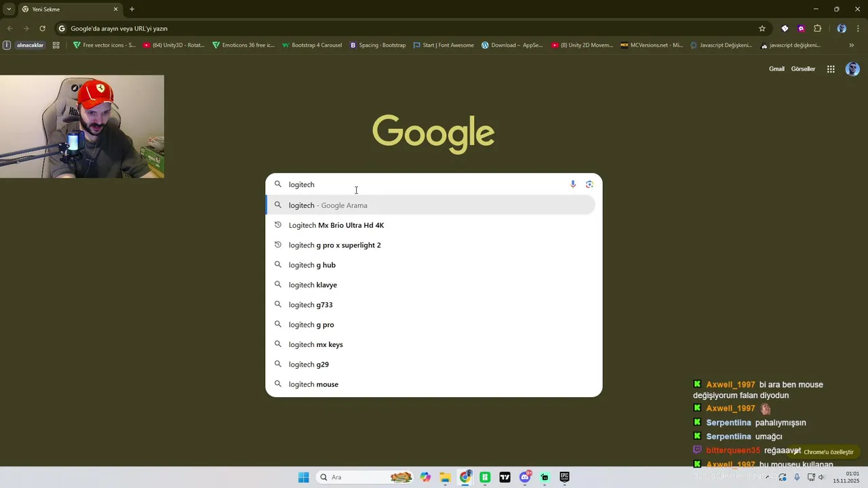Open Download – AppSe... WordPress bookmark

(512, 45)
